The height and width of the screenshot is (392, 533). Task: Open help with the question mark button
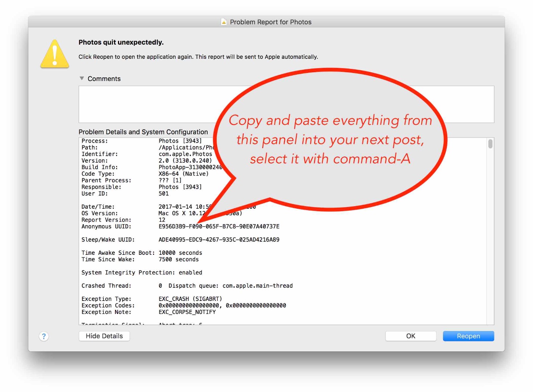click(x=44, y=336)
